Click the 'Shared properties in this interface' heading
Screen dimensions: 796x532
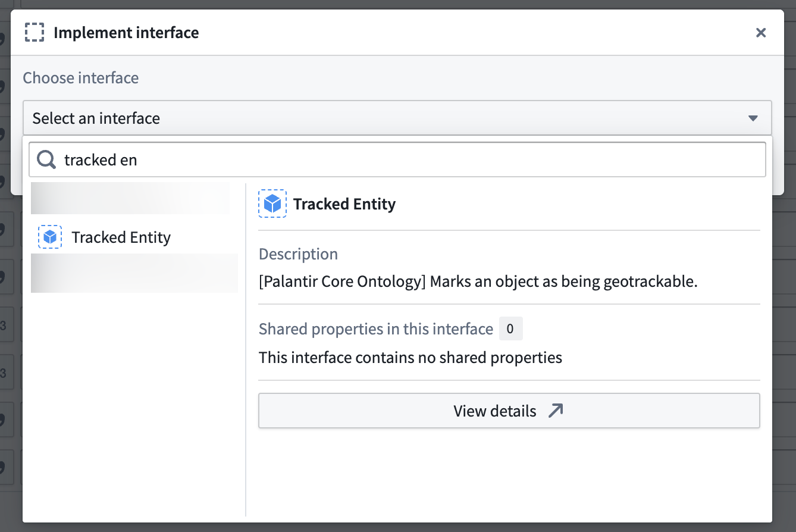tap(375, 328)
